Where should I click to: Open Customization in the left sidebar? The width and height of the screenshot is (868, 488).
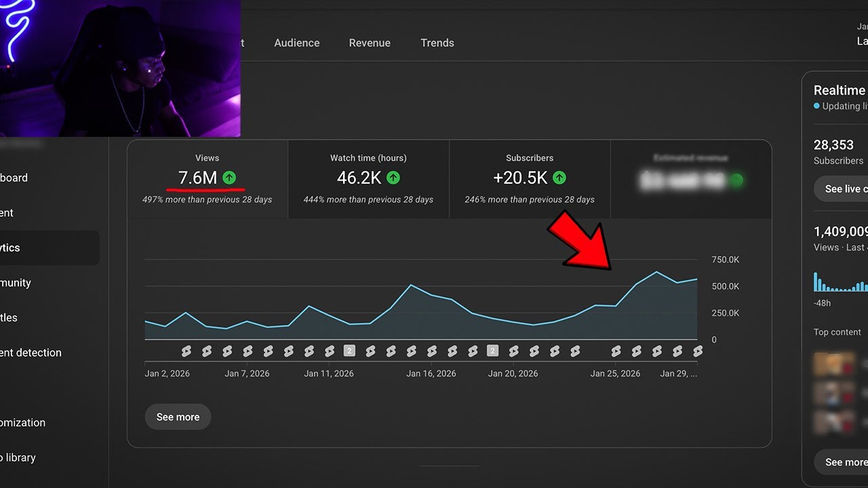22,422
